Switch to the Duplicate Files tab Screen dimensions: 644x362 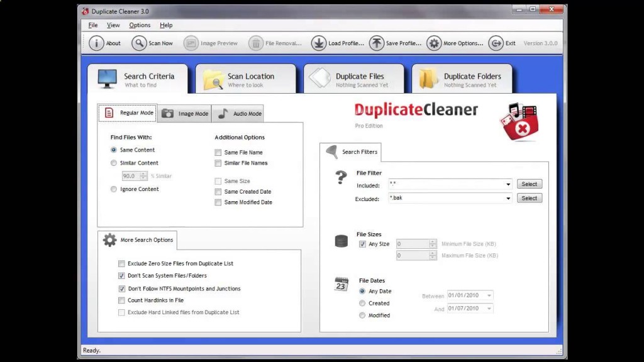coord(353,79)
